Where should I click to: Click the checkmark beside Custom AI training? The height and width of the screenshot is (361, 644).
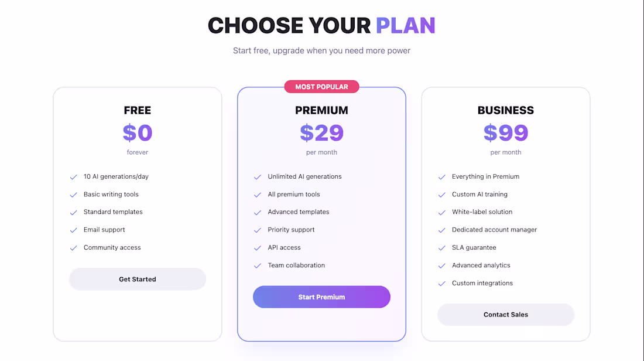[x=441, y=194]
